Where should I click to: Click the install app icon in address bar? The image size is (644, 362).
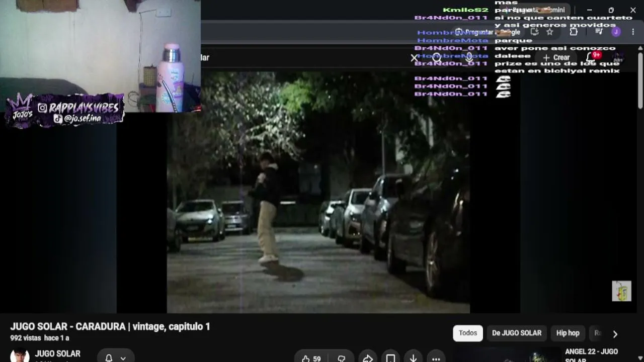[534, 32]
